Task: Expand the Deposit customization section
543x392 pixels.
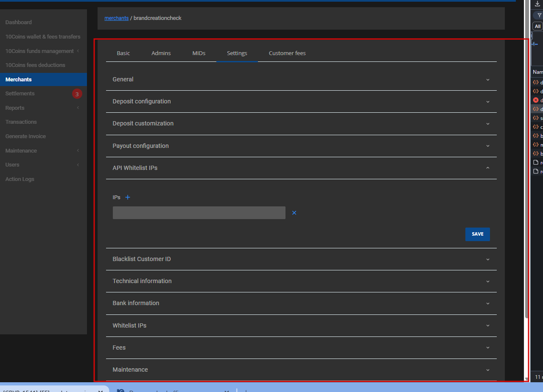Action: click(301, 124)
